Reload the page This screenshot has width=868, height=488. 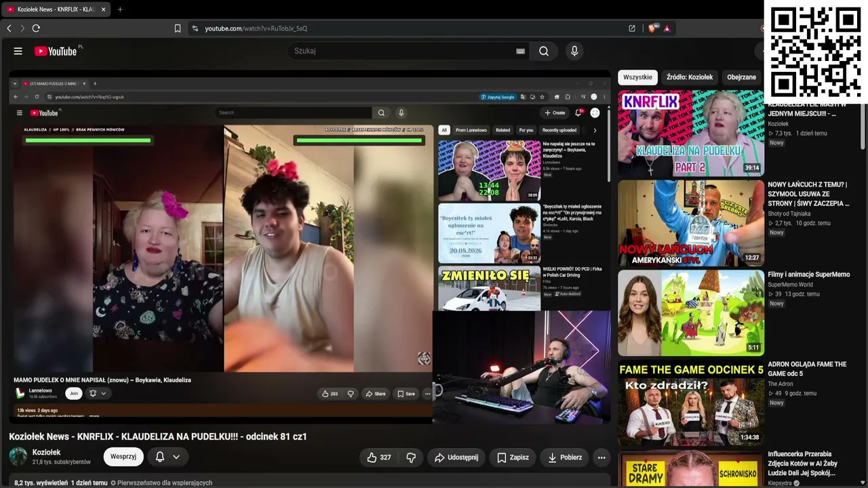[x=36, y=28]
